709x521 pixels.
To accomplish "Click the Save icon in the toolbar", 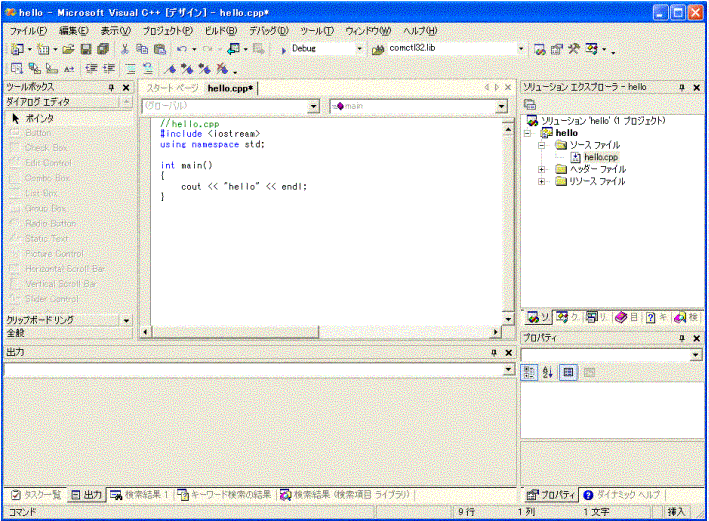I will pyautogui.click(x=86, y=48).
